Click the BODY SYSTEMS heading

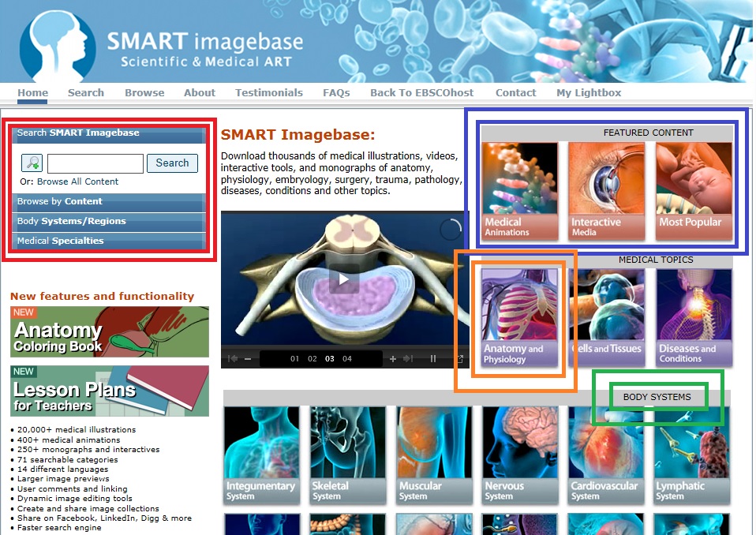coord(657,397)
